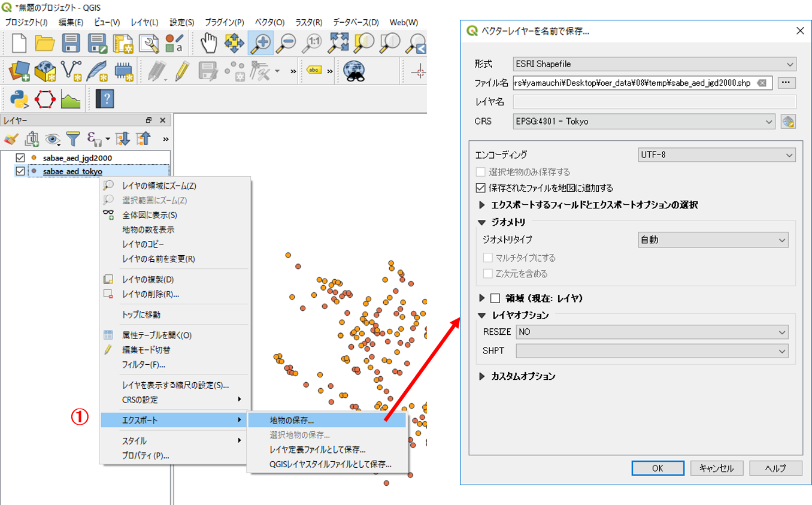Open the Manage Map Themes eye dropdown

[53, 139]
